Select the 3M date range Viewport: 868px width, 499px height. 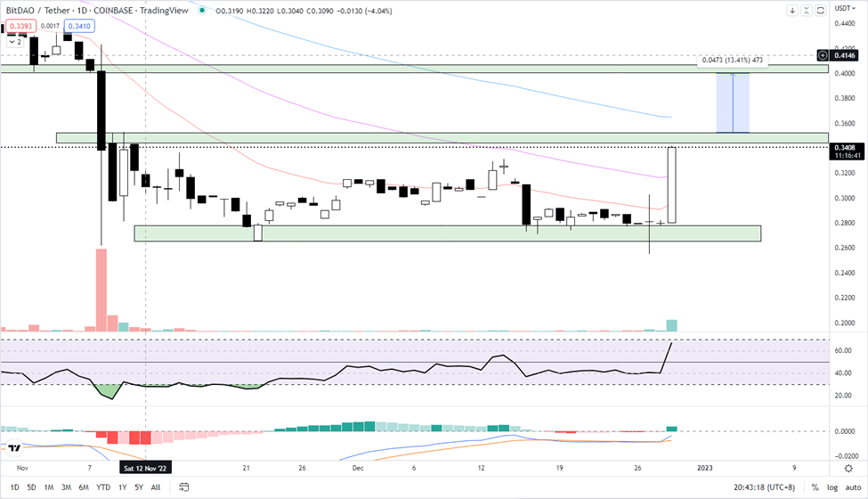pos(66,487)
